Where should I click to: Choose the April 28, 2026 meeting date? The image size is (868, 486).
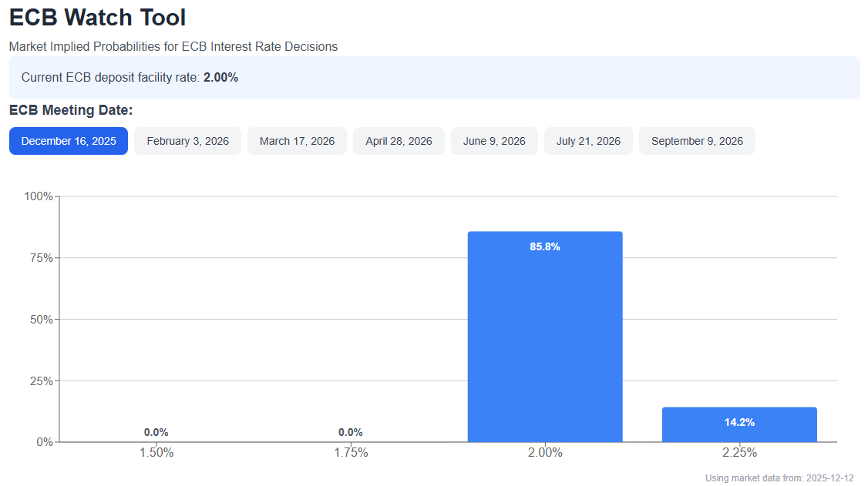pyautogui.click(x=399, y=141)
